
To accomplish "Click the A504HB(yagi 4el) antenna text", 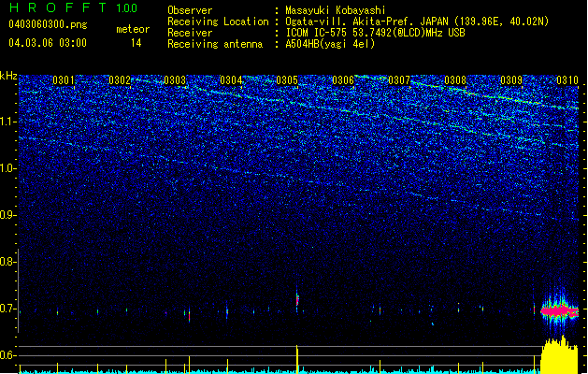I will (x=330, y=44).
